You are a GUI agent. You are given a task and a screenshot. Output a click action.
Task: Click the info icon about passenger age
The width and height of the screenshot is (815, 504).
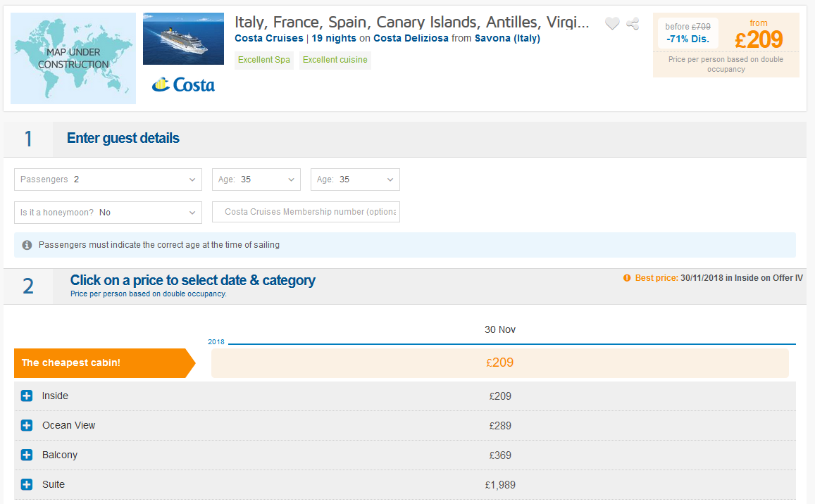27,245
